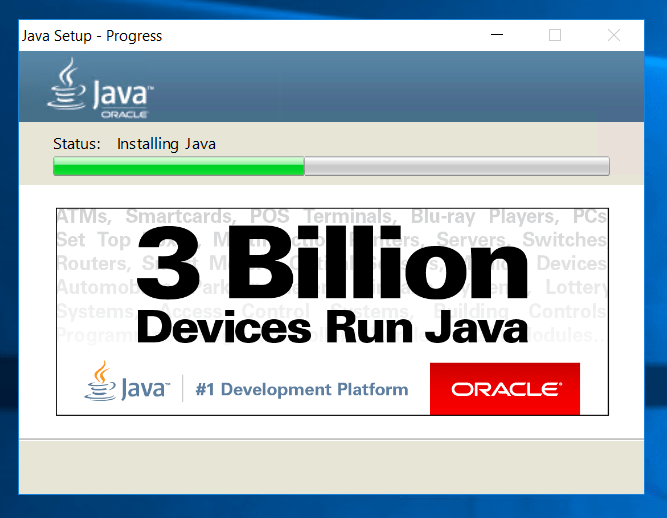Minimize the Java Setup window
667x518 pixels.
pyautogui.click(x=497, y=35)
